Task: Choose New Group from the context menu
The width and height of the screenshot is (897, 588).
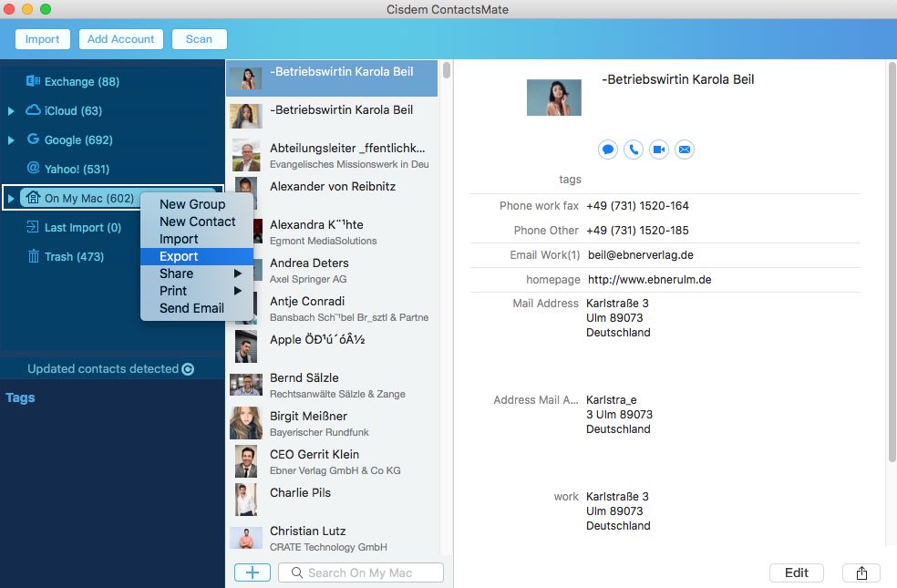Action: tap(197, 204)
